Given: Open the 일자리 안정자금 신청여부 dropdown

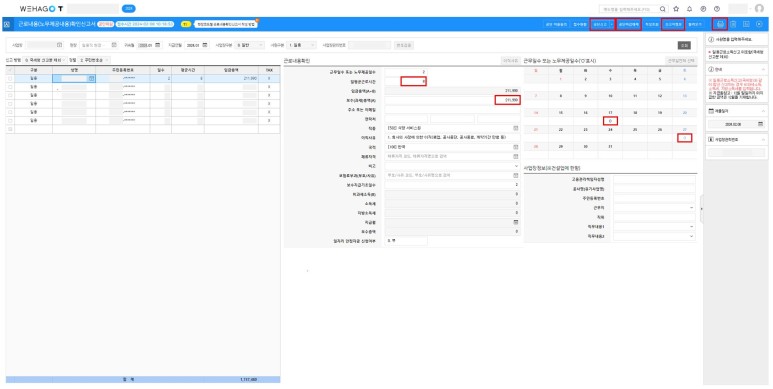Looking at the screenshot, I should [406, 241].
